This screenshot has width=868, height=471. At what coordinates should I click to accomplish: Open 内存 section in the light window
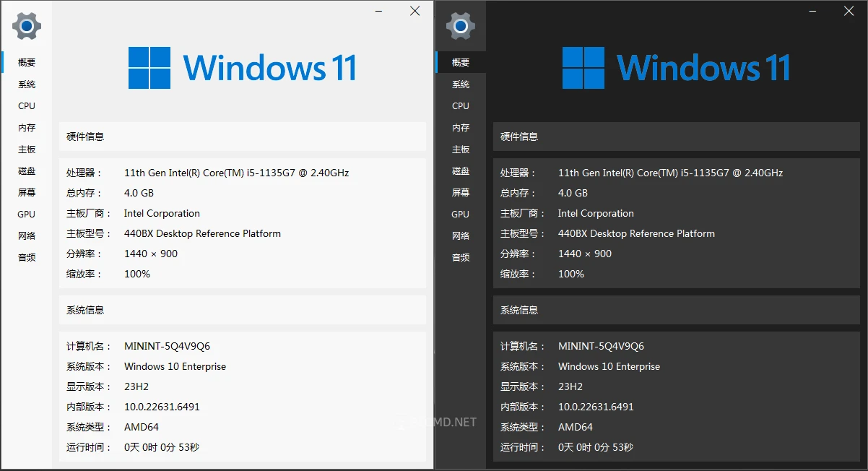click(27, 128)
